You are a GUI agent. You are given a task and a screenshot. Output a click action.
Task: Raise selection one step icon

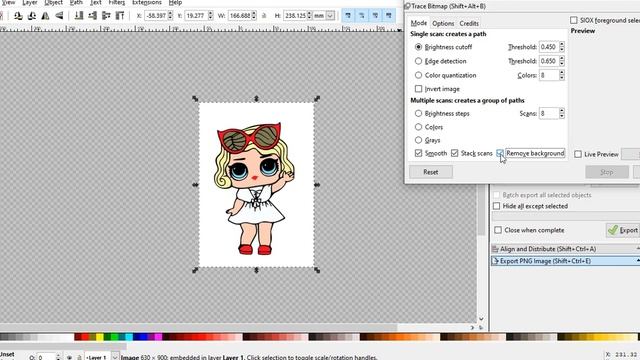(x=106, y=16)
